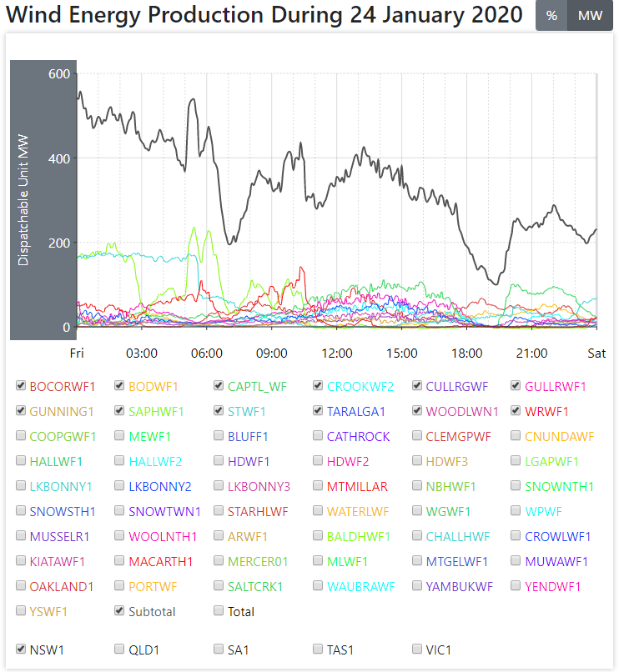Viewport: 619px width, 672px height.
Task: Switch display to percent mode
Action: 551,16
